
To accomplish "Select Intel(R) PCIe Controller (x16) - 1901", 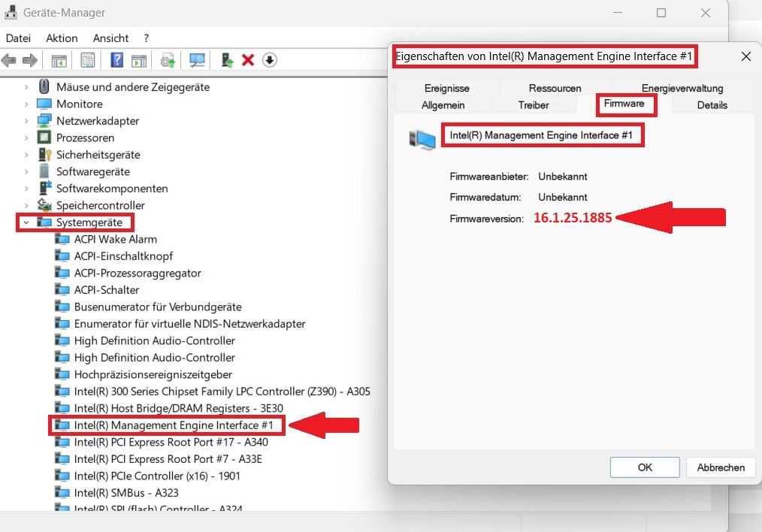I will point(157,476).
